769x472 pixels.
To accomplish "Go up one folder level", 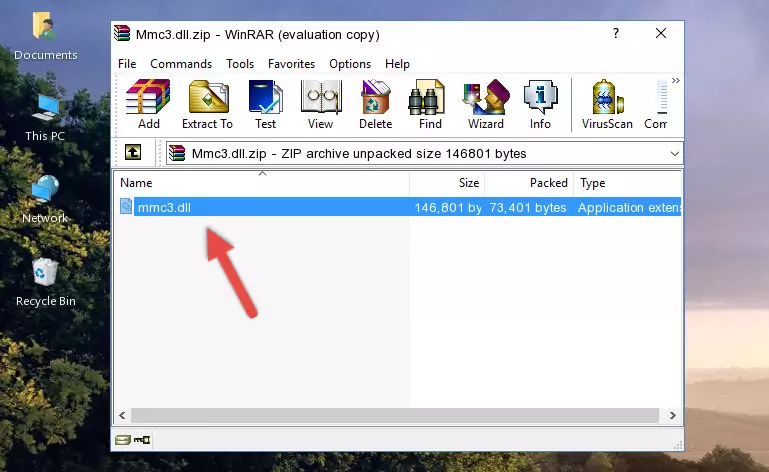I will 133,153.
